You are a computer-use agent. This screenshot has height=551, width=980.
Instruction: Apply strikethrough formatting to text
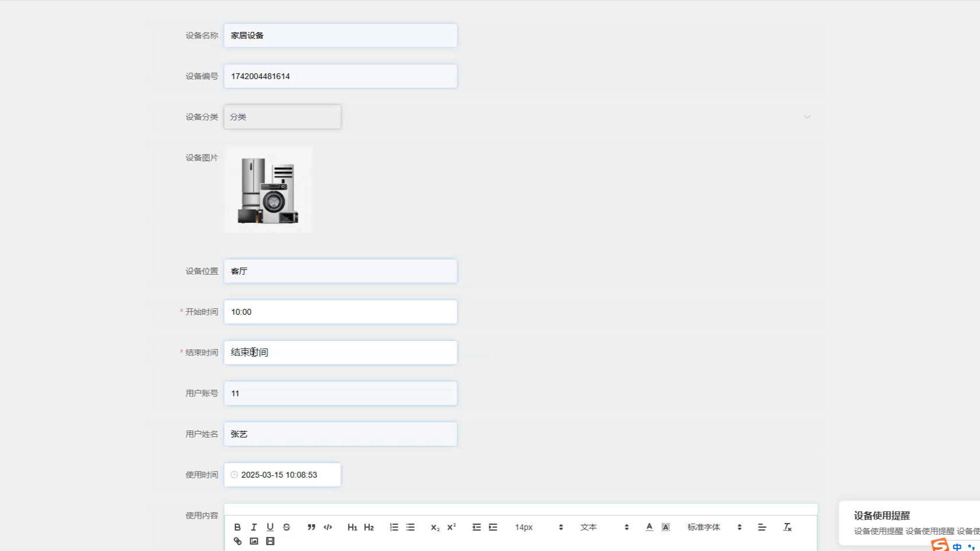[286, 527]
